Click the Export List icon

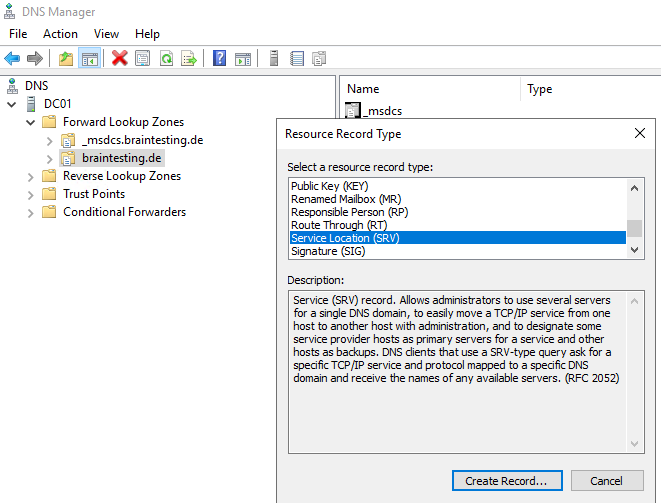pos(188,59)
